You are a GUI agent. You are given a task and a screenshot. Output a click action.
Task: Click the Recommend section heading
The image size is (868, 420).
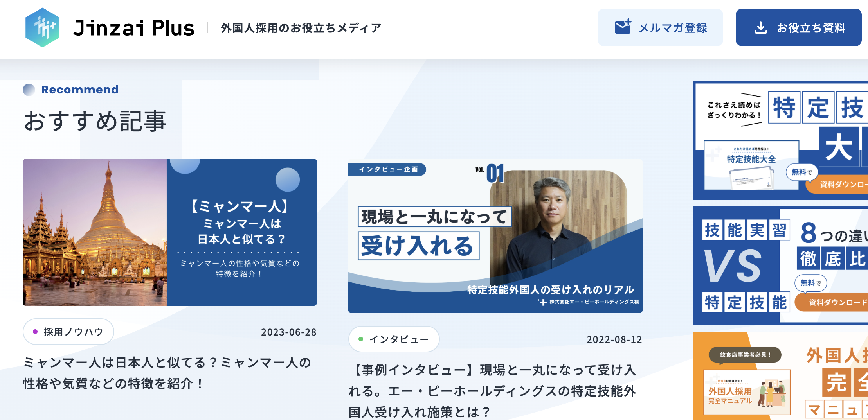click(x=80, y=90)
